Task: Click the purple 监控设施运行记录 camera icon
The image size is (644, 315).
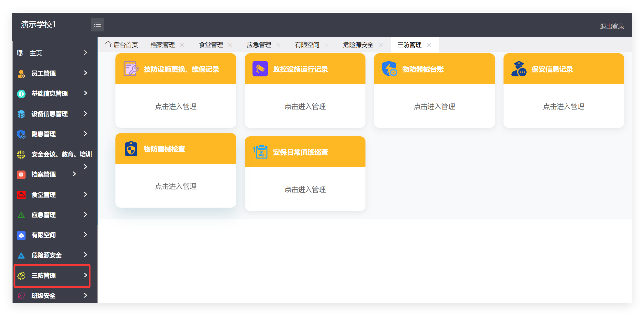Action: point(260,69)
